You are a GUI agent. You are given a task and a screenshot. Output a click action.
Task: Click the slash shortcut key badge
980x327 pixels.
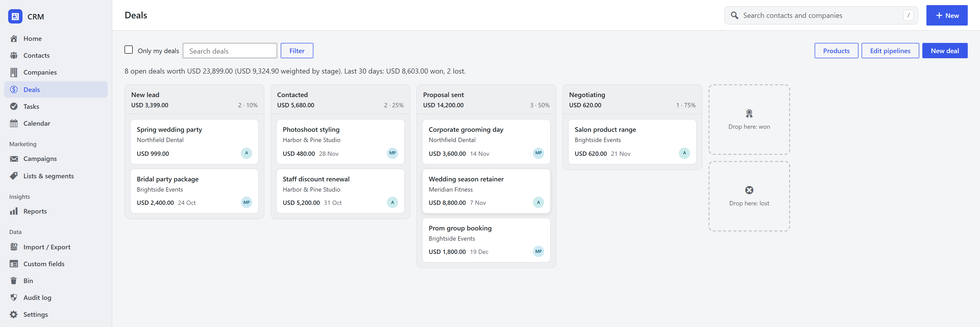908,15
